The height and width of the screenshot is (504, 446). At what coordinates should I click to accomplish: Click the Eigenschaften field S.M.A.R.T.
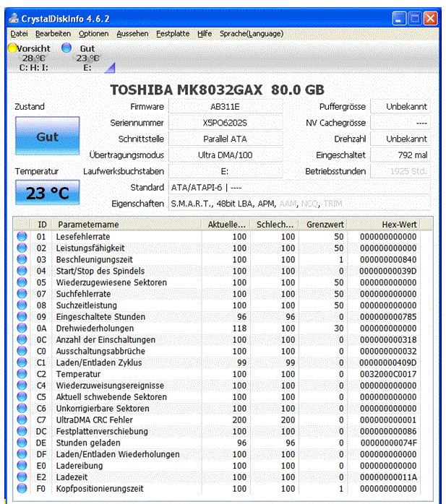pos(299,204)
